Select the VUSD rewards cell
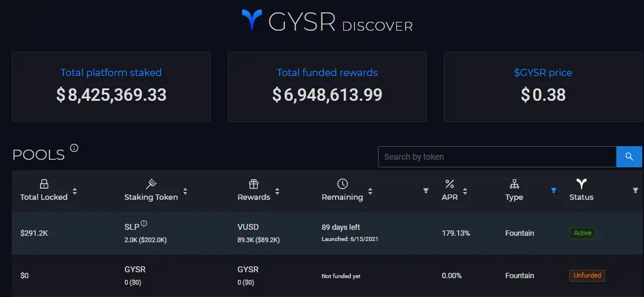Image resolution: width=644 pixels, height=297 pixels. click(259, 233)
